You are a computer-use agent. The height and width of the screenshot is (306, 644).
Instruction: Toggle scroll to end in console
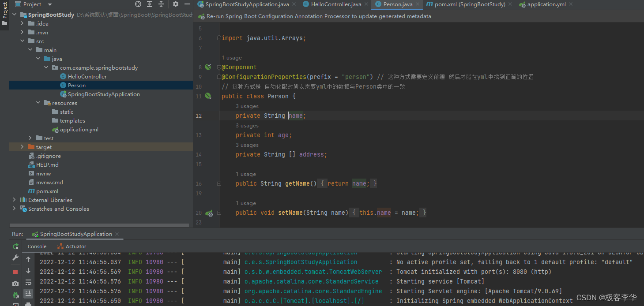tap(28, 294)
